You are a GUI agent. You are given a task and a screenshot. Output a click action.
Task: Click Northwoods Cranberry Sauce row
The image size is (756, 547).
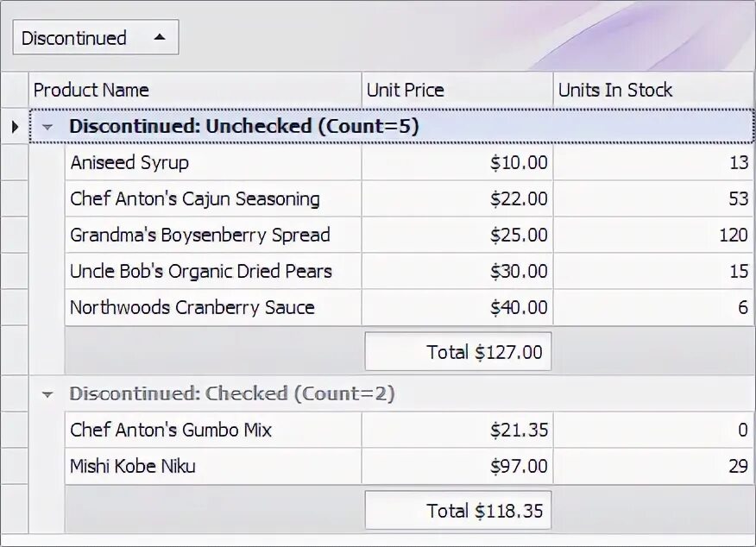coord(192,308)
